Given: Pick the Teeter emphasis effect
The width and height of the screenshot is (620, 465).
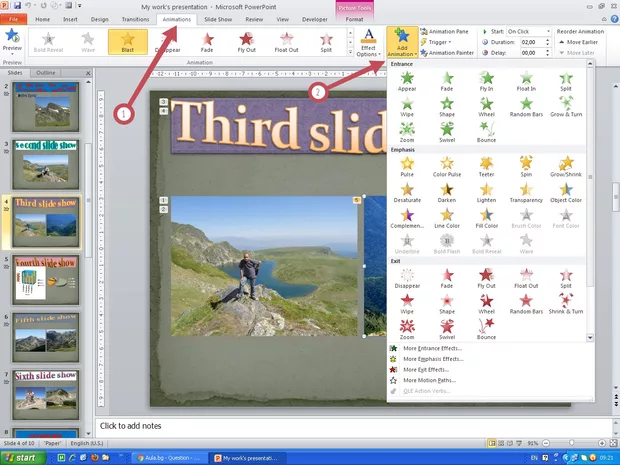Looking at the screenshot, I should click(x=486, y=167).
